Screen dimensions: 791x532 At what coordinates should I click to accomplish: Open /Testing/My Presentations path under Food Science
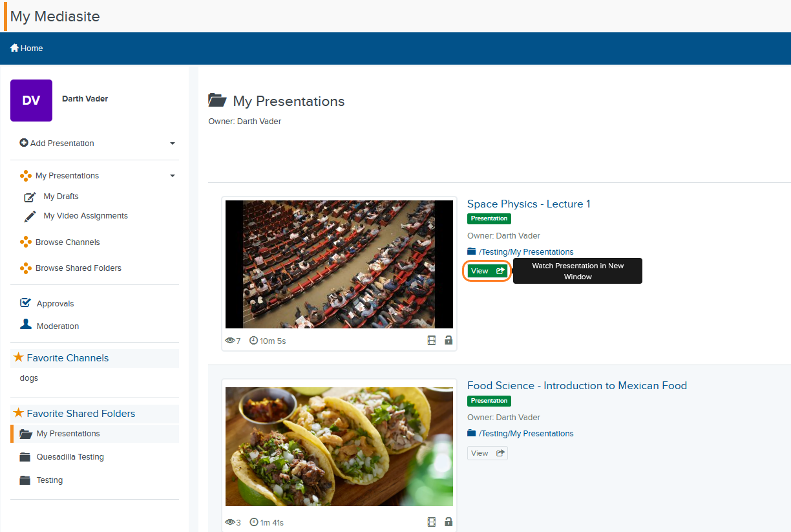(526, 434)
